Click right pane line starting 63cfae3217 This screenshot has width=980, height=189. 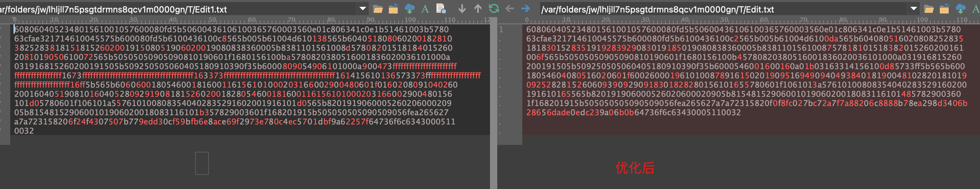pyautogui.click(x=745, y=39)
